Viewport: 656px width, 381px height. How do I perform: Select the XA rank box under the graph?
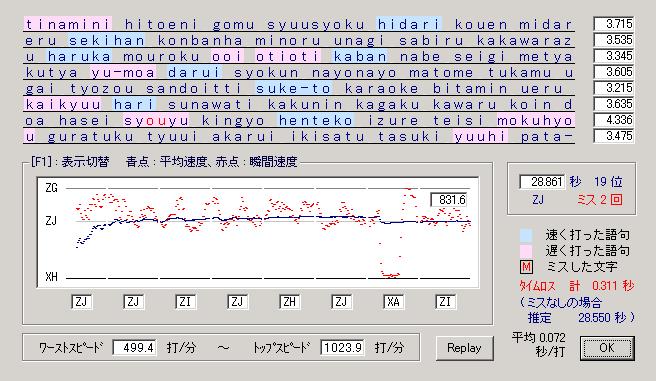(x=393, y=301)
